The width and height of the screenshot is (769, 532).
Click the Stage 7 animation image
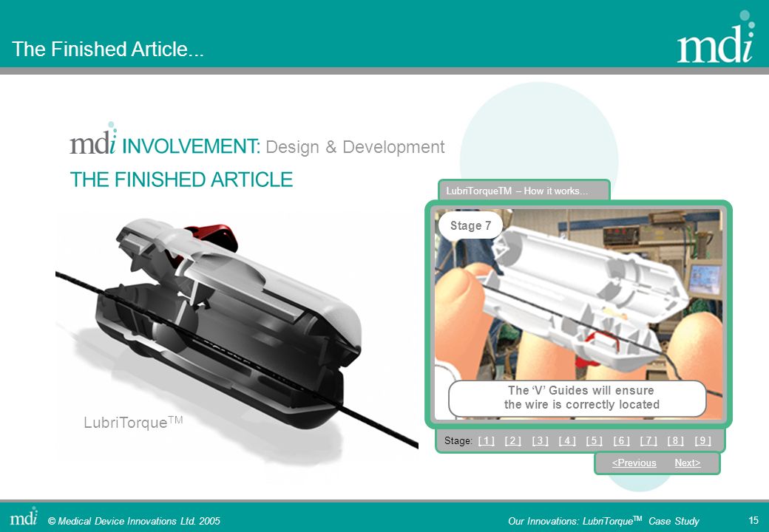coord(578,314)
